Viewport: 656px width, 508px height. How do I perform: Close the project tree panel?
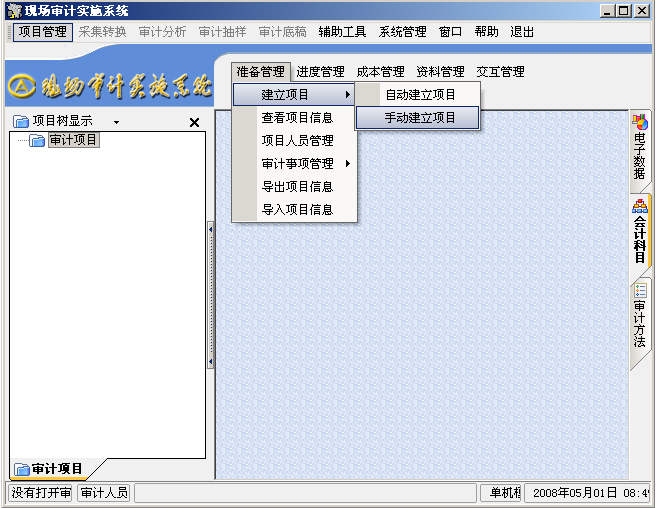pos(195,123)
